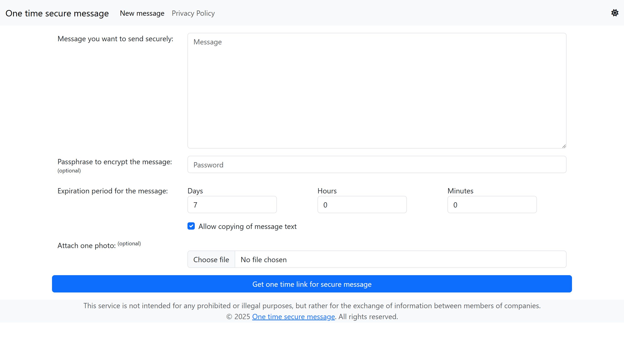
Task: Toggle the dark/light theme icon
Action: tap(615, 13)
